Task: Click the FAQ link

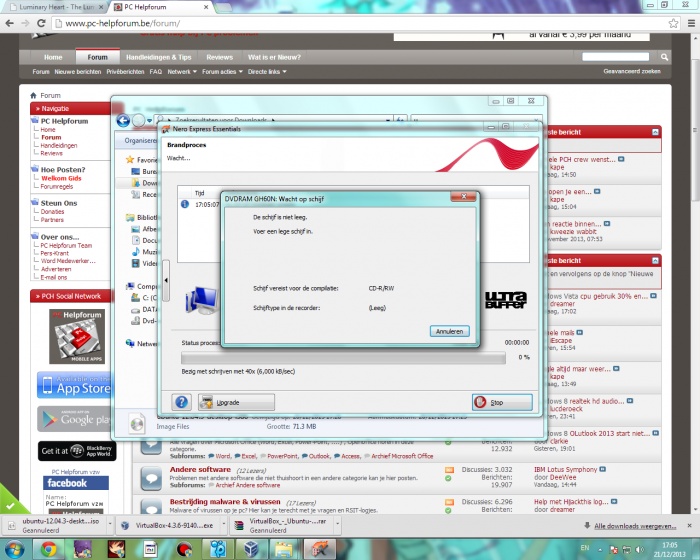Action: coord(156,71)
